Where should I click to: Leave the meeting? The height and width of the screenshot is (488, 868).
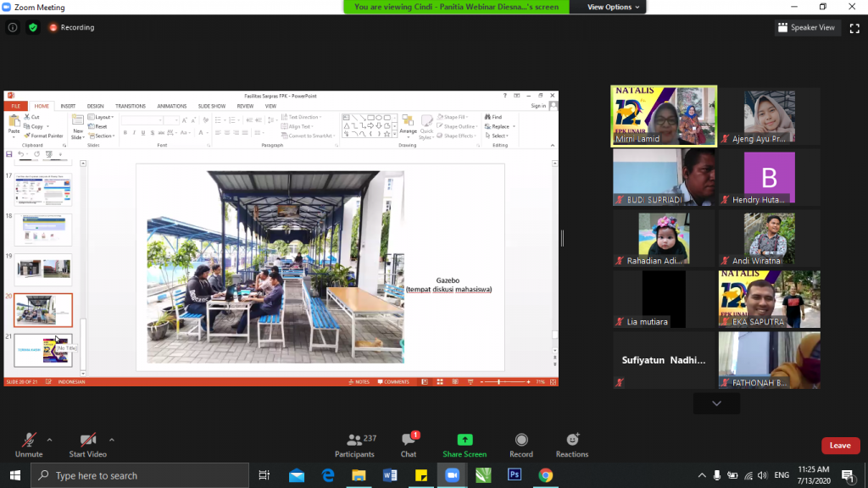tap(839, 446)
